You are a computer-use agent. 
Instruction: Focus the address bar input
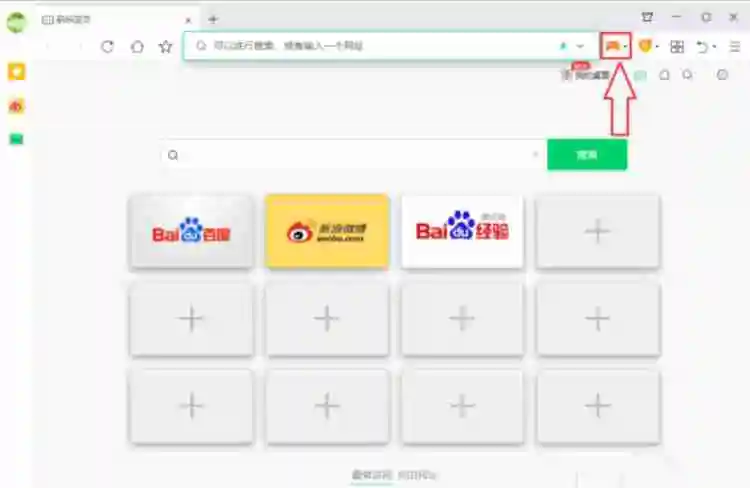click(390, 46)
